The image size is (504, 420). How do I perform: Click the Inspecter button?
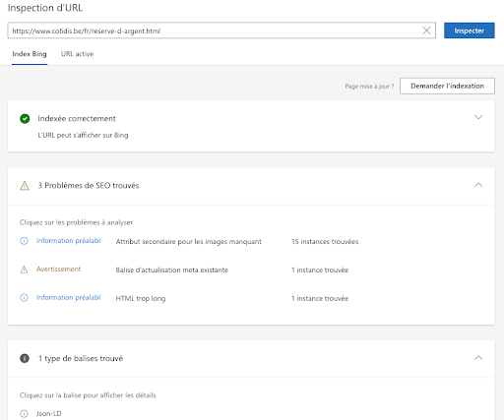(470, 30)
